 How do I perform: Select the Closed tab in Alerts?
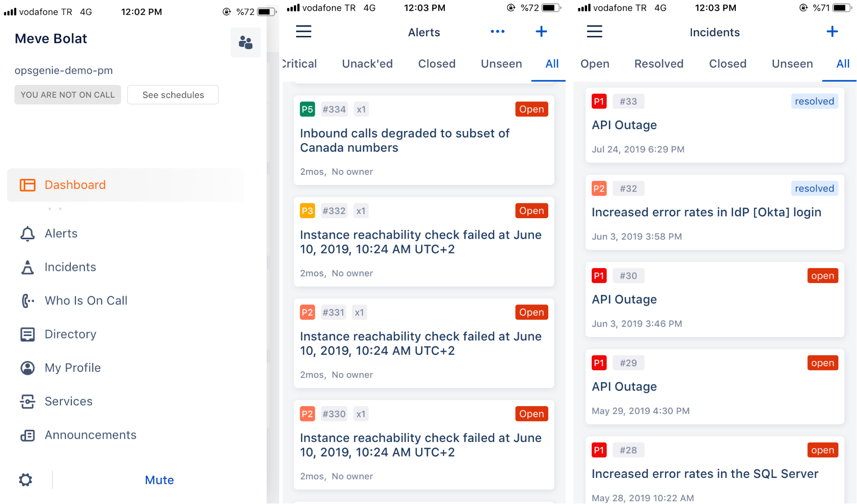point(437,64)
